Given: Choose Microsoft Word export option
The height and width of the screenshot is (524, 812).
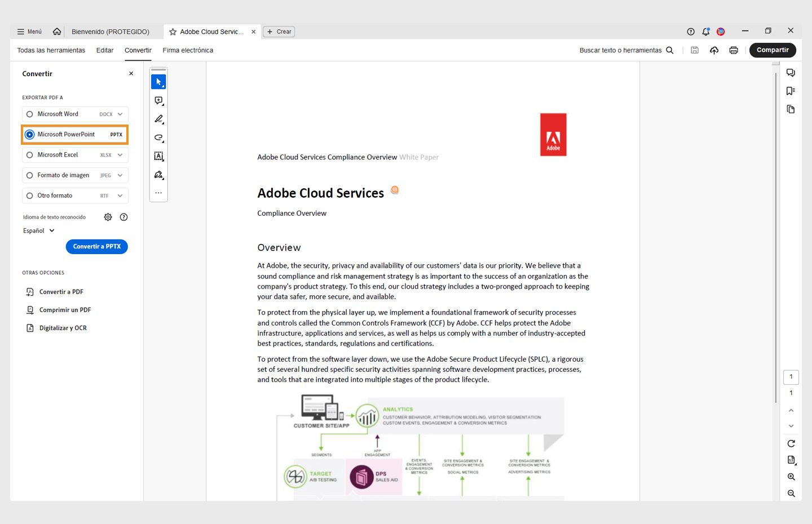Looking at the screenshot, I should click(x=58, y=114).
